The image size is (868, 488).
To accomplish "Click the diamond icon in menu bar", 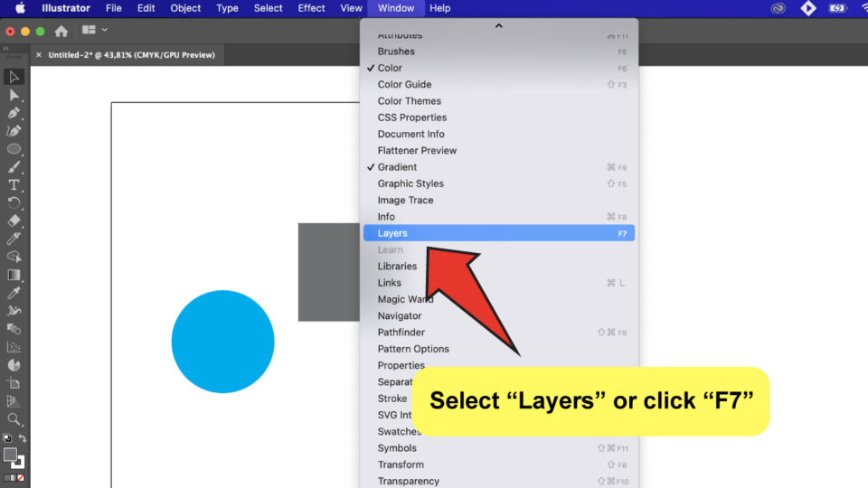I will click(x=808, y=8).
